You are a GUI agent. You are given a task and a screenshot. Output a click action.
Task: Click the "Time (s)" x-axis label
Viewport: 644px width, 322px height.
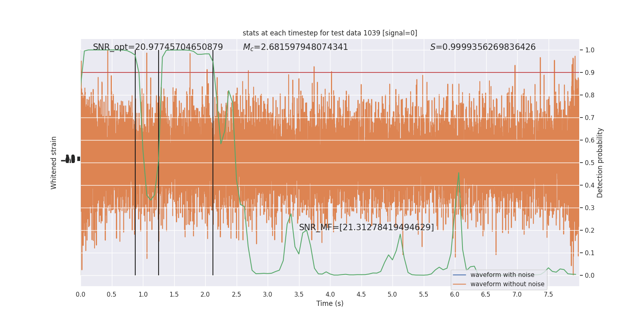[x=330, y=303]
